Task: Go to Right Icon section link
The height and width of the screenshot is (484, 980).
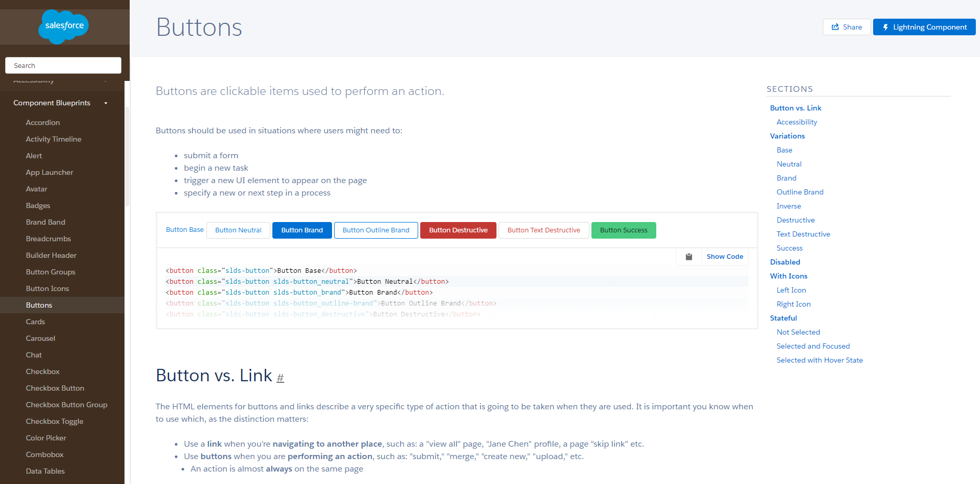Action: click(x=793, y=304)
